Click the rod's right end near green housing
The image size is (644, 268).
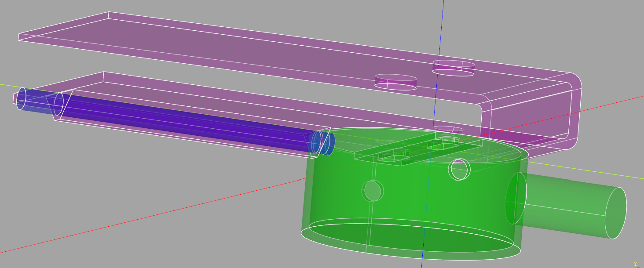(327, 144)
